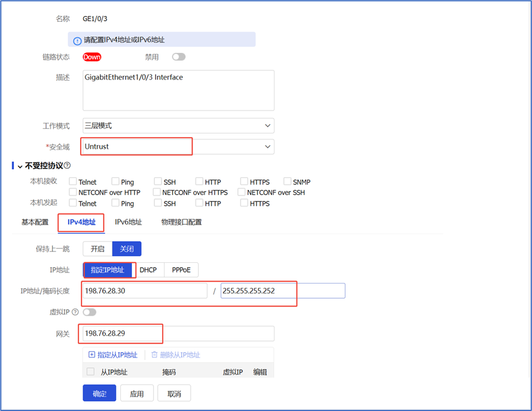
Task: Switch to the 物理接口配置 tab
Action: coord(182,222)
